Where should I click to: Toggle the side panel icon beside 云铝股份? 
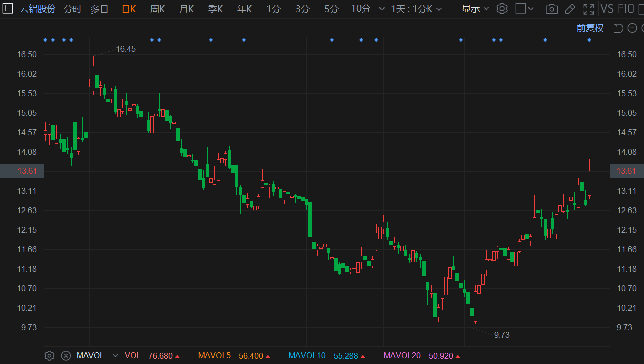point(8,9)
